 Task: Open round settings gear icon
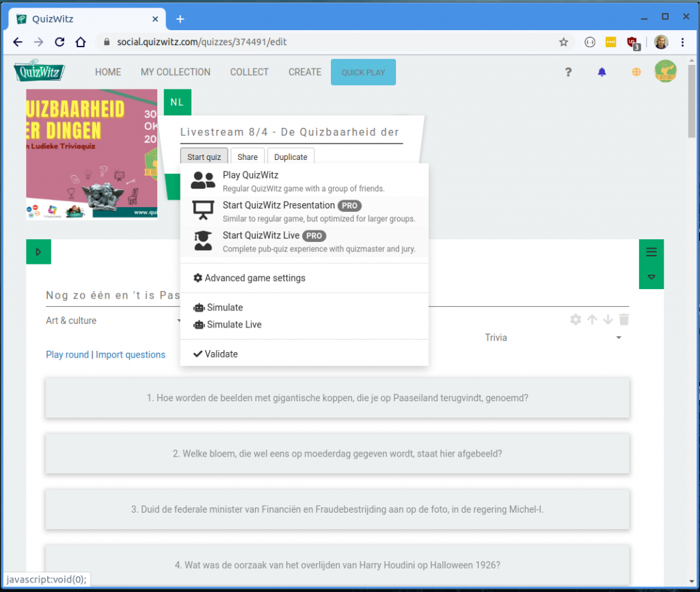pyautogui.click(x=576, y=319)
